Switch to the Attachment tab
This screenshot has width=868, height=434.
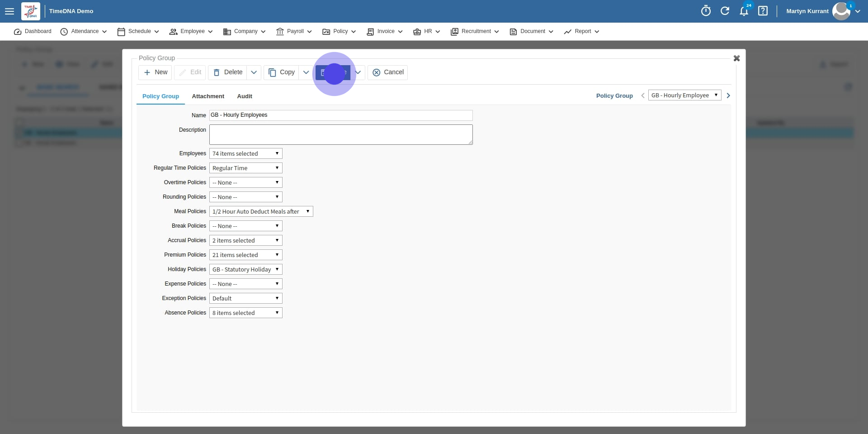(208, 96)
